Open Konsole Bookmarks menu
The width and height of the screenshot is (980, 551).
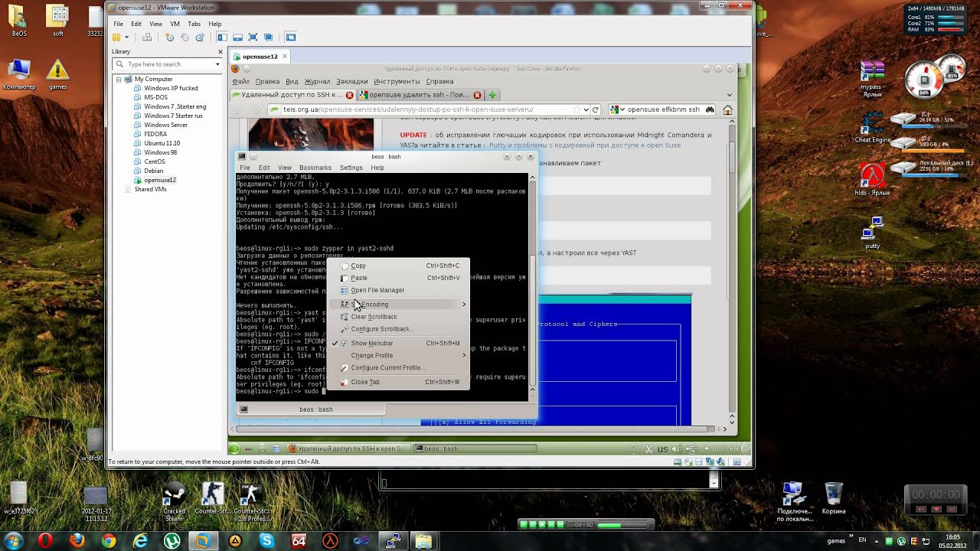pos(315,168)
